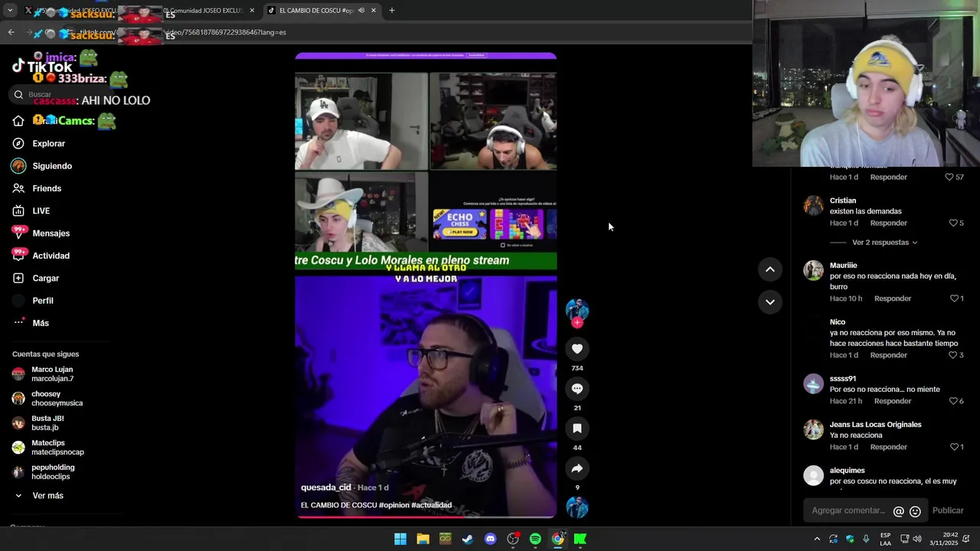Expand Ver 2 respuestas under Cristian's comment

click(x=884, y=243)
